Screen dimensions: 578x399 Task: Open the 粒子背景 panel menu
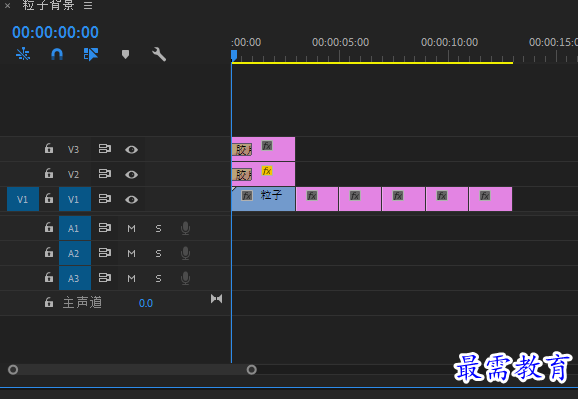[88, 6]
